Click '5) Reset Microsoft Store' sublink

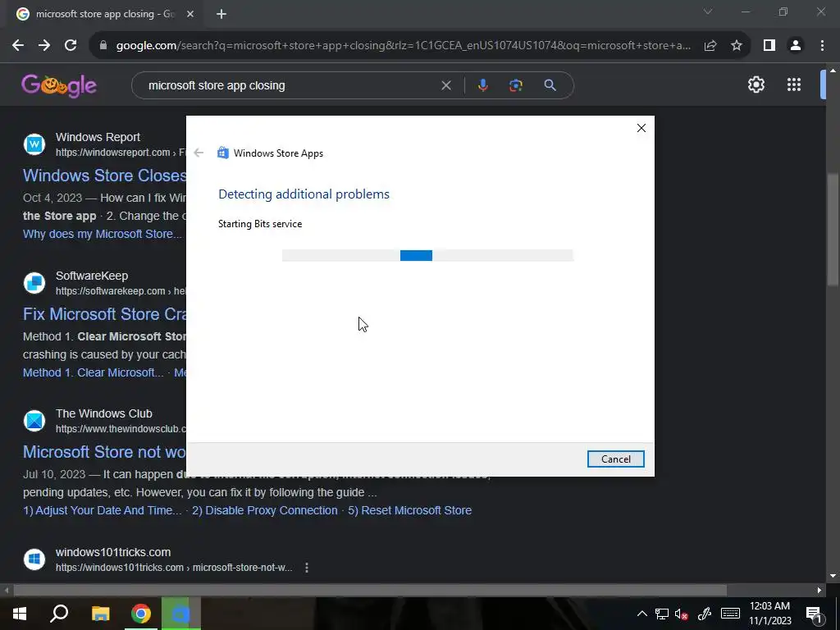pyautogui.click(x=410, y=510)
